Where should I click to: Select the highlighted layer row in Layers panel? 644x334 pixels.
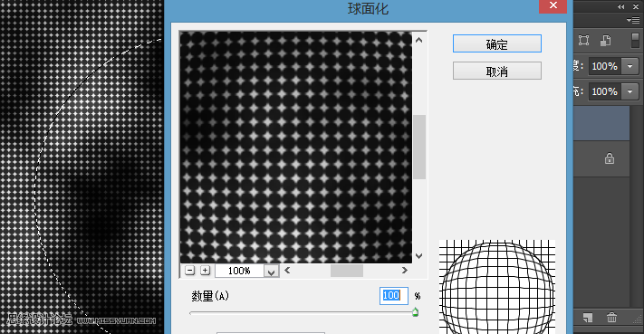pos(601,123)
